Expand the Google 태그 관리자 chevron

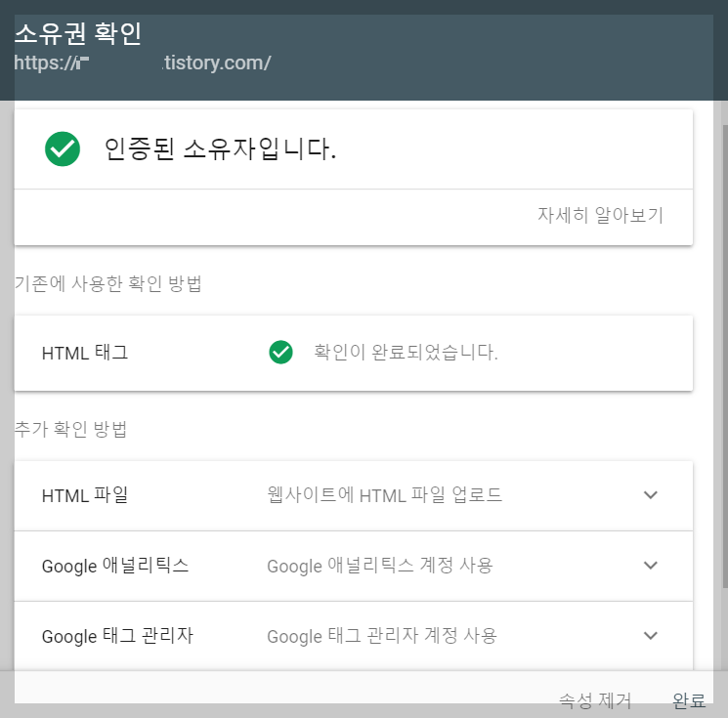tap(651, 635)
